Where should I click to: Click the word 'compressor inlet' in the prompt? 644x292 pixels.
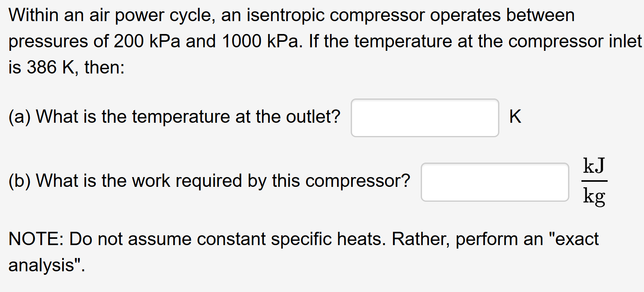pos(575,41)
